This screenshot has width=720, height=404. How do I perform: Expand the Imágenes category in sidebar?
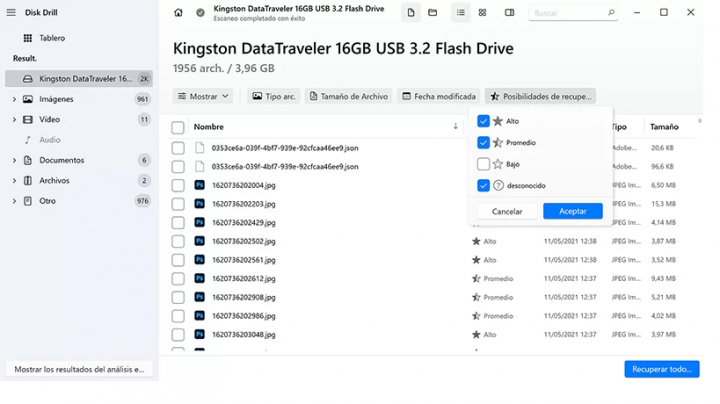coord(14,100)
